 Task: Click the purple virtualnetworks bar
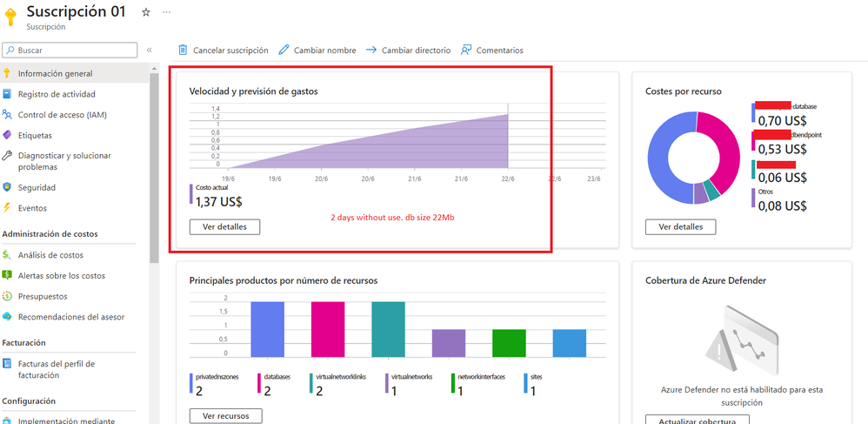point(449,343)
